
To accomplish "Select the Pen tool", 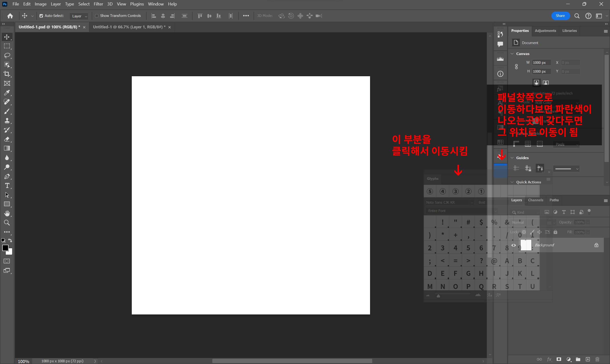I will (x=7, y=176).
